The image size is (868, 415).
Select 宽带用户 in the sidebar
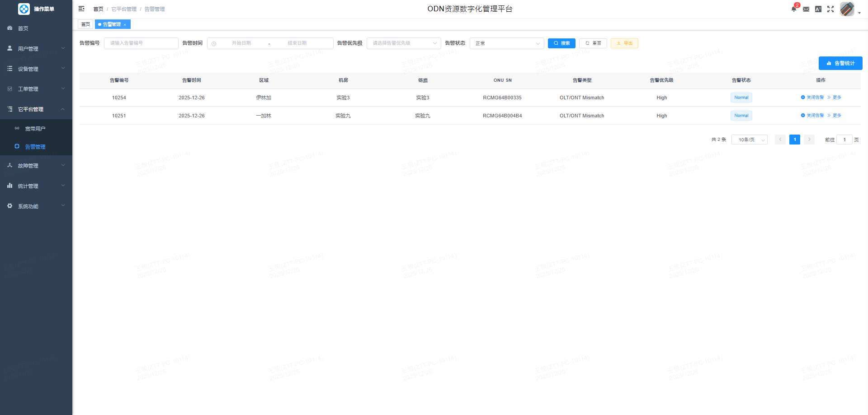[x=35, y=129]
